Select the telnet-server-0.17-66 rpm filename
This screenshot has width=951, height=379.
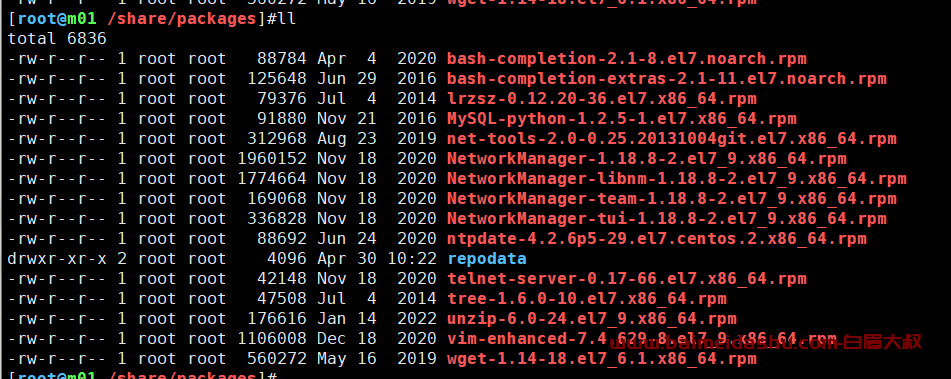(x=627, y=280)
